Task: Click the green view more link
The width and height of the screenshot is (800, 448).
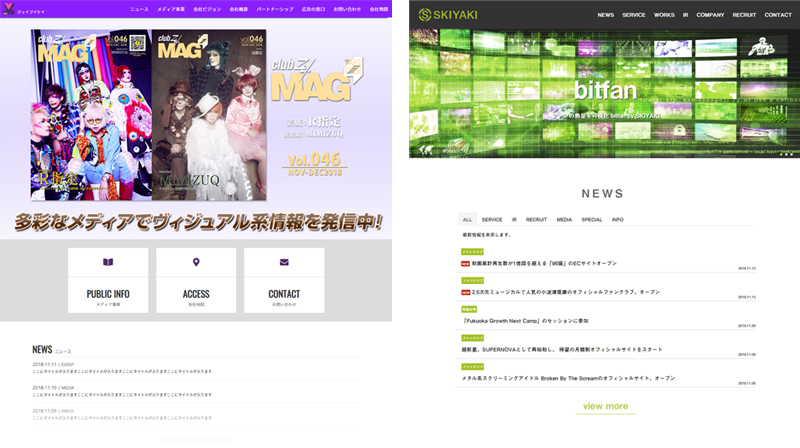Action: 606,406
